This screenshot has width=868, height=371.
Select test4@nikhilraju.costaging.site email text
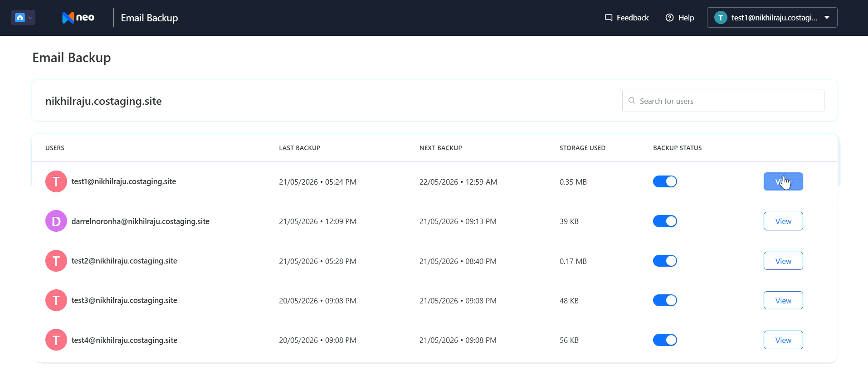124,340
